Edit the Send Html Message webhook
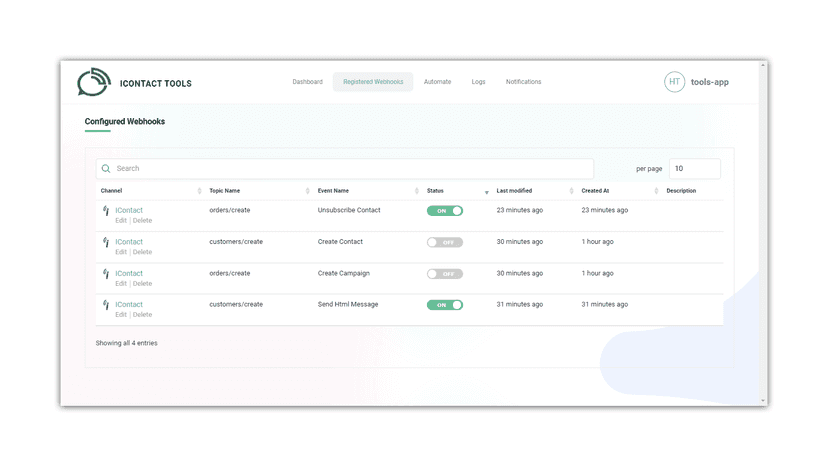 [x=121, y=315]
